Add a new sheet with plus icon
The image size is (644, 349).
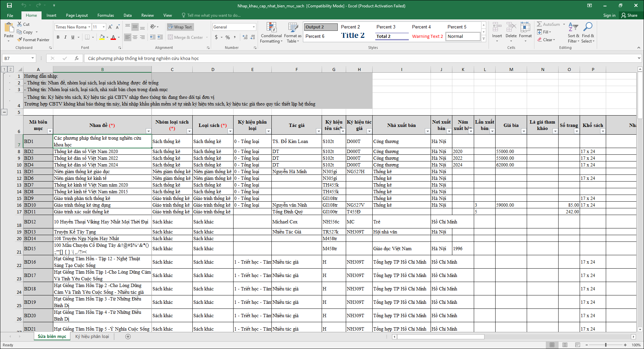pyautogui.click(x=128, y=337)
